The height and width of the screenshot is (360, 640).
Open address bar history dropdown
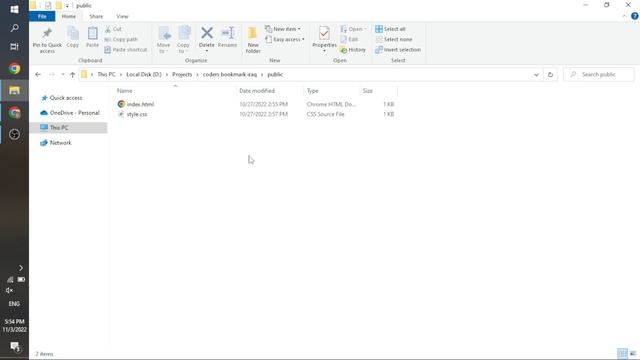[536, 74]
